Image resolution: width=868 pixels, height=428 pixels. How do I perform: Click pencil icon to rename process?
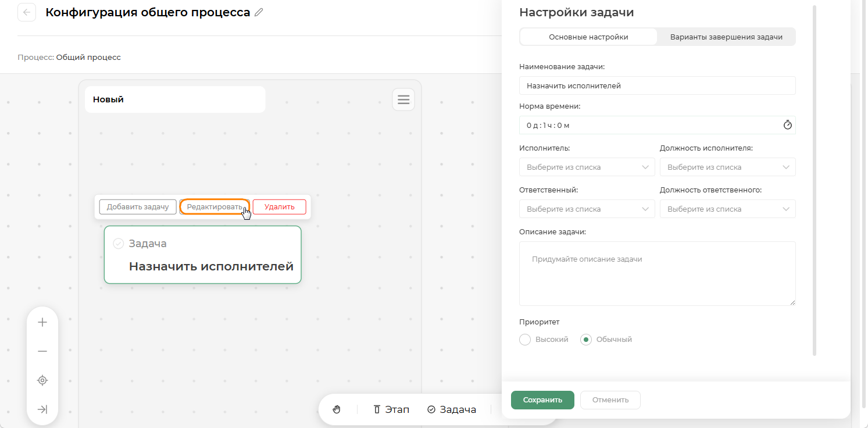pos(259,12)
